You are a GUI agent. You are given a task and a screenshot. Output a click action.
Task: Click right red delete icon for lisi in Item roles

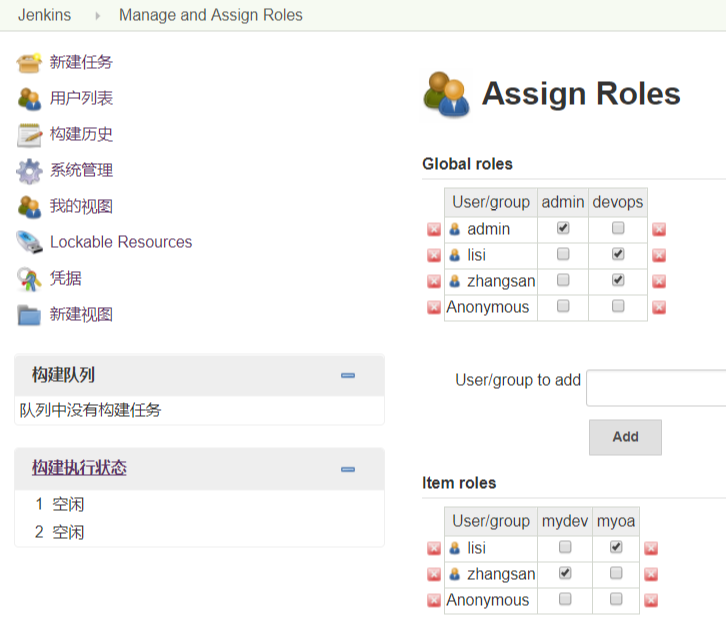[651, 548]
